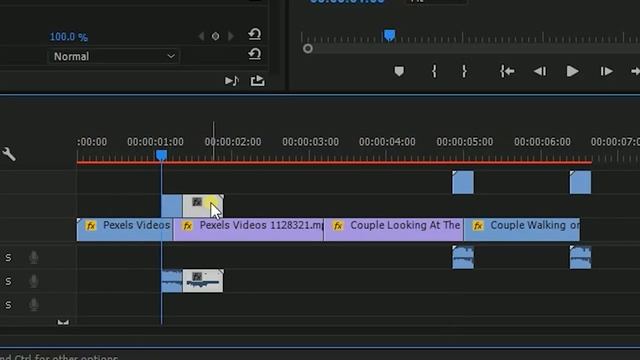Go to In point
Image resolution: width=640 pixels, height=360 pixels.
click(507, 71)
